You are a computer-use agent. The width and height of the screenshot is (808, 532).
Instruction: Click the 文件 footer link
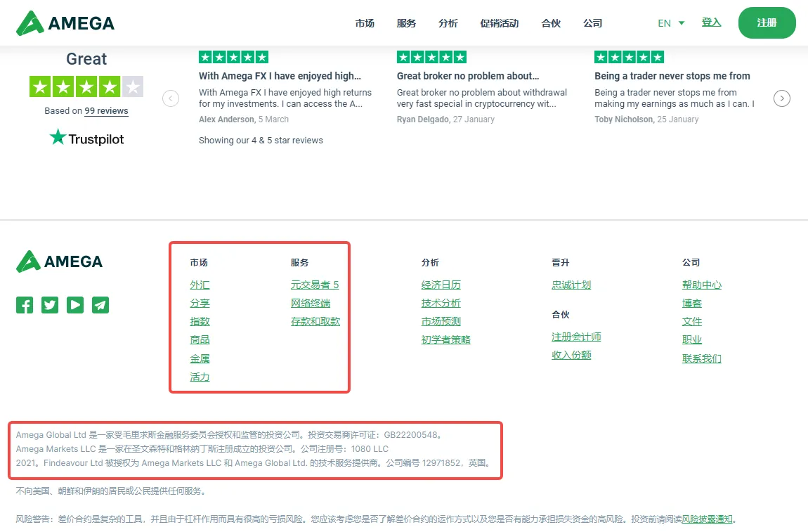tap(691, 322)
